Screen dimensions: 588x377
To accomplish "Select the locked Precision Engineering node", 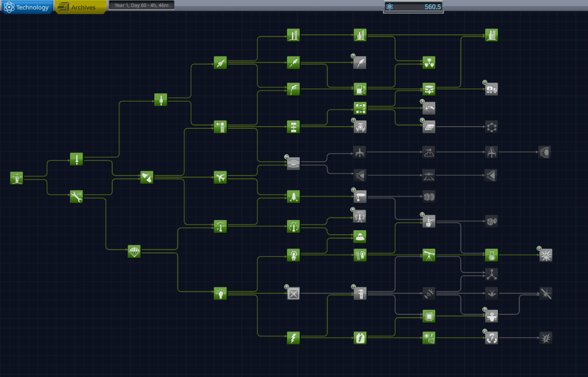I will 360,293.
